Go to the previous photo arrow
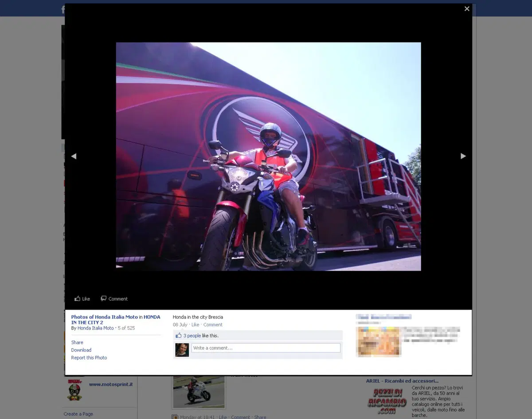The image size is (532, 419). point(74,156)
